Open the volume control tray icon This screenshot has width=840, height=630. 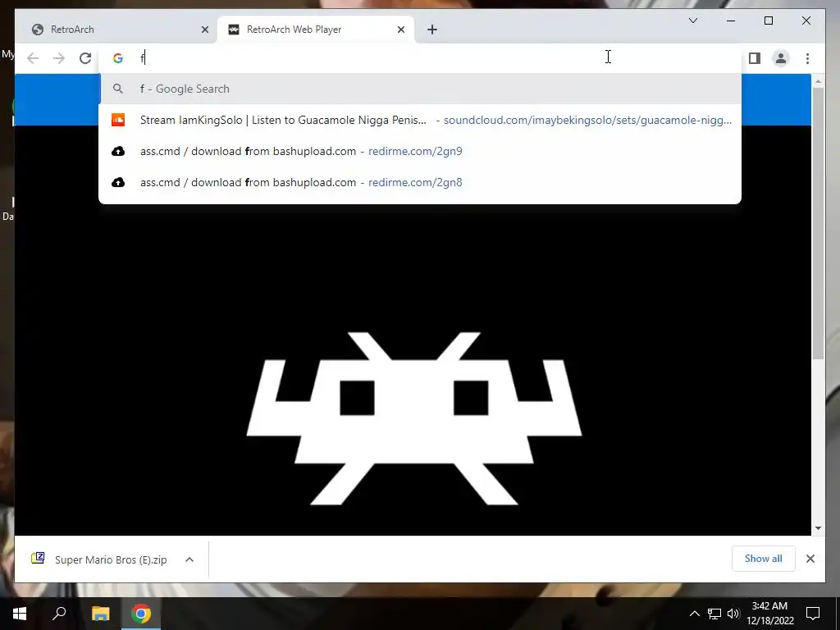733,614
